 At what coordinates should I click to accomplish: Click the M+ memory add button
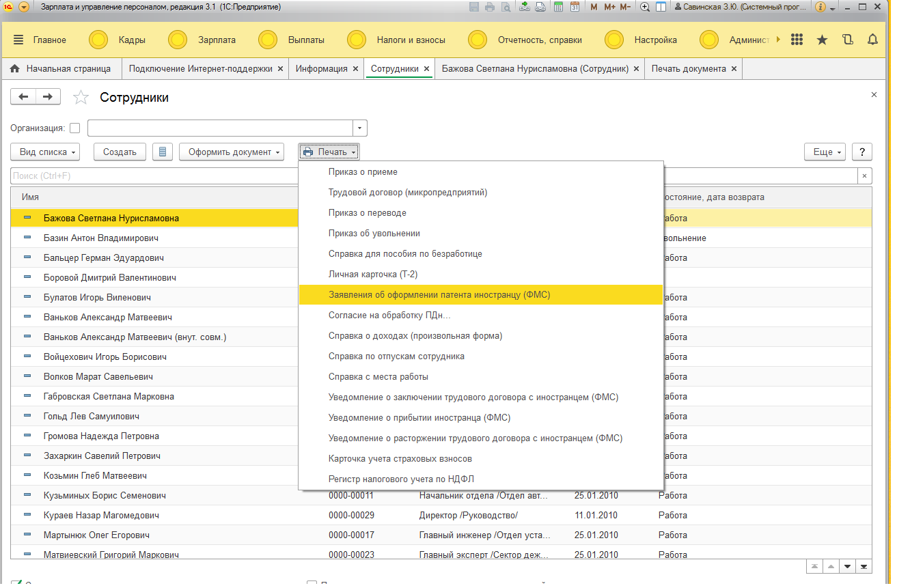tap(609, 7)
